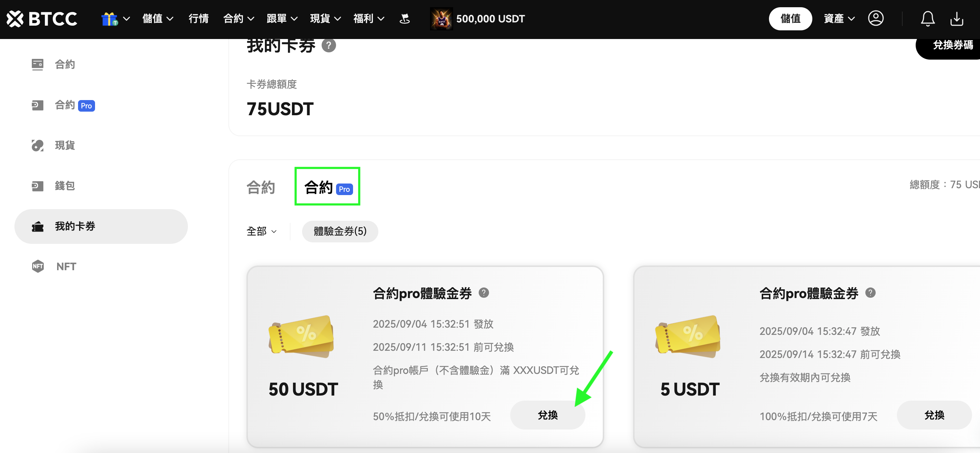Click the download app icon
This screenshot has height=453, width=980.
click(x=957, y=19)
